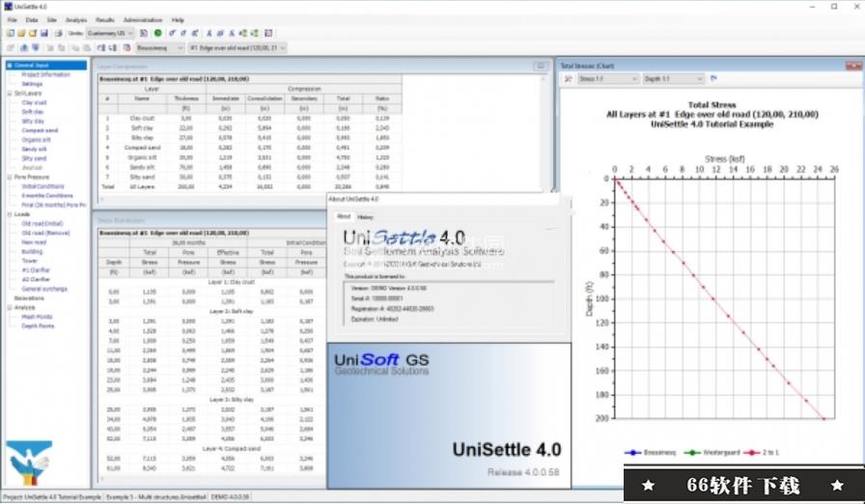The height and width of the screenshot is (504, 865).
Task: Collapse the Loads tree node
Action: coord(10,214)
